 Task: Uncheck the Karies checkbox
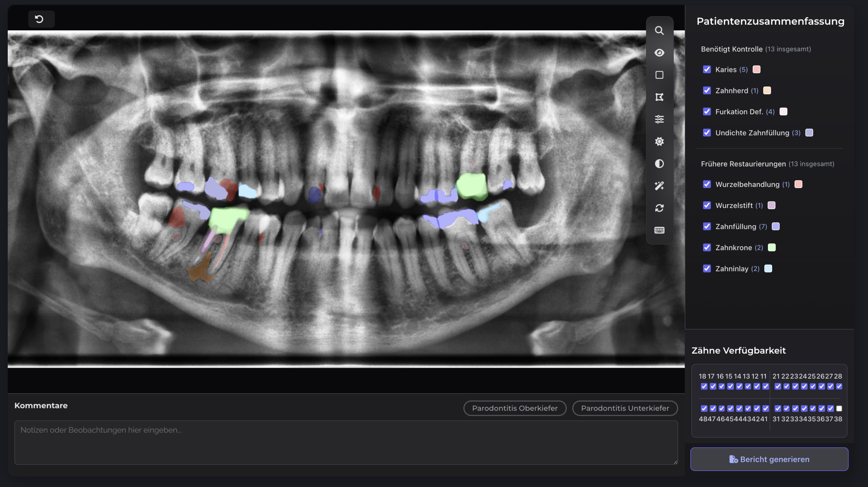[707, 70]
